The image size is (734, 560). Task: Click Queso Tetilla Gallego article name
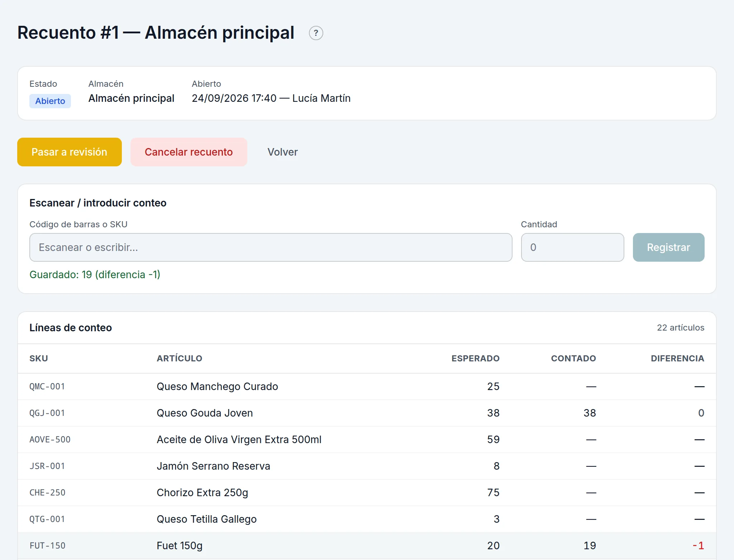(206, 519)
